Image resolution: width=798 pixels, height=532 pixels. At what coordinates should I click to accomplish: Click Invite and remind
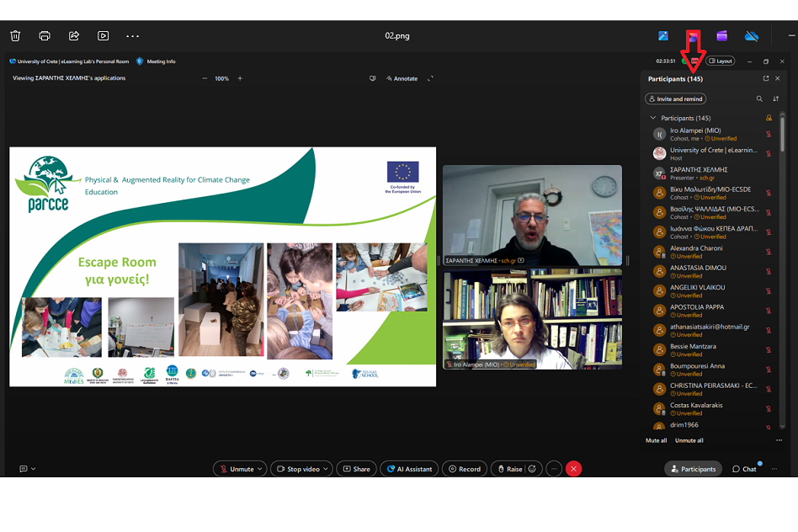click(x=675, y=98)
